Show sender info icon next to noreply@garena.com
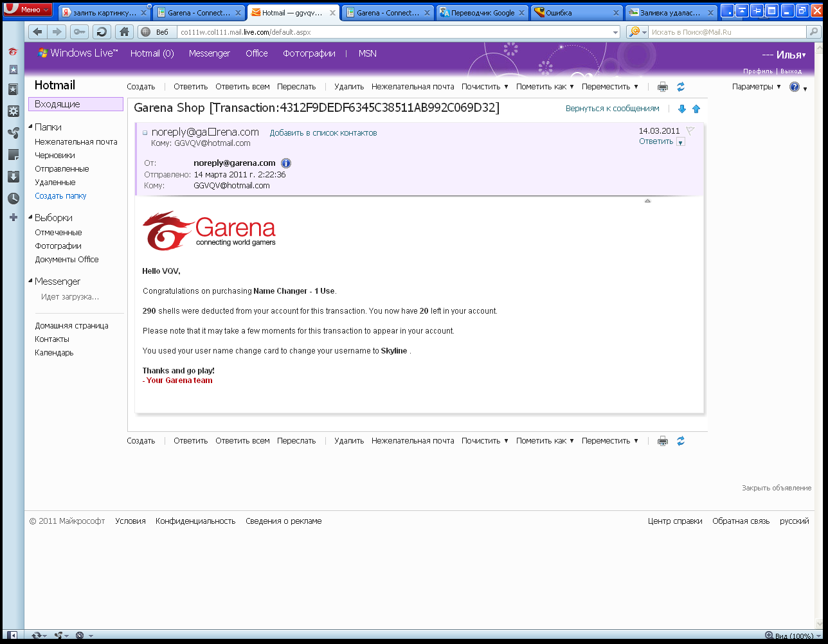Image resolution: width=828 pixels, height=644 pixels. click(x=286, y=163)
